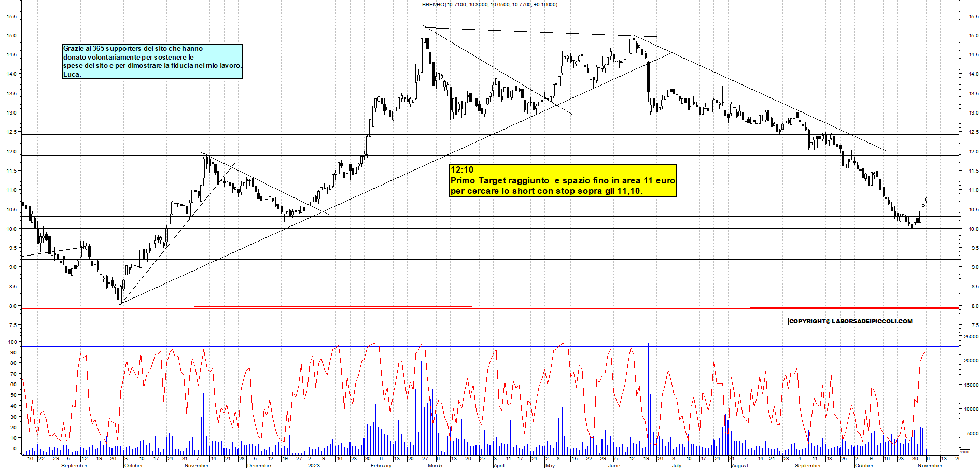Select the yellow note 'Primo Target raggiunto'
Image resolution: width=980 pixels, height=468 pixels.
coord(563,180)
